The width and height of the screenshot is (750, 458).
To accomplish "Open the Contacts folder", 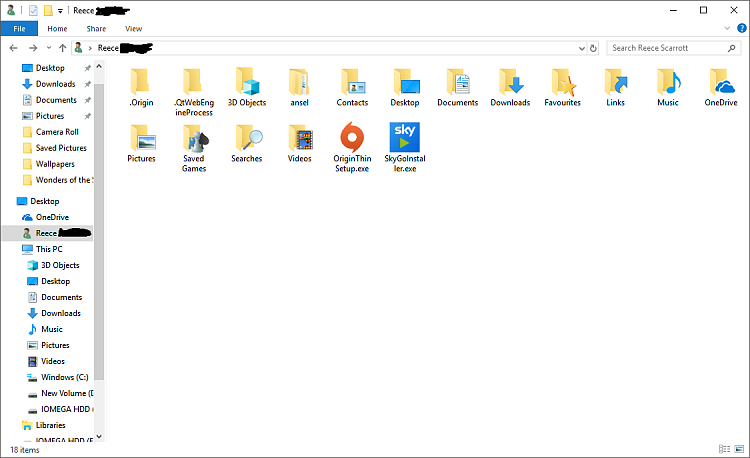I will (352, 87).
